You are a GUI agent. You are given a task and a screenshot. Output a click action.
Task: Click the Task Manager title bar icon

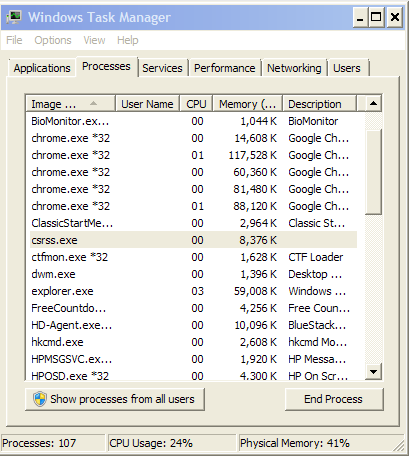tap(14, 17)
